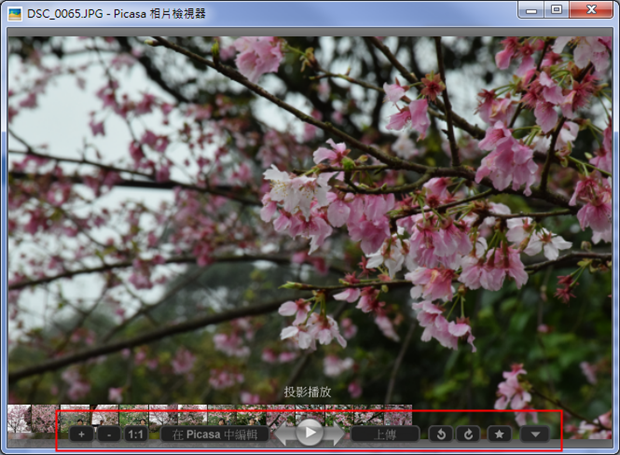Screen dimensions: 620x455
Task: Set actual size with 1:1 button
Action: [136, 434]
